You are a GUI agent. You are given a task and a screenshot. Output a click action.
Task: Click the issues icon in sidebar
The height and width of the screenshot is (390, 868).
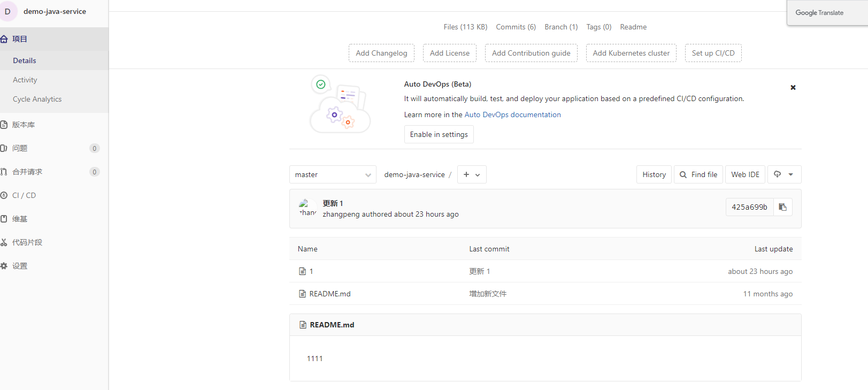point(4,148)
